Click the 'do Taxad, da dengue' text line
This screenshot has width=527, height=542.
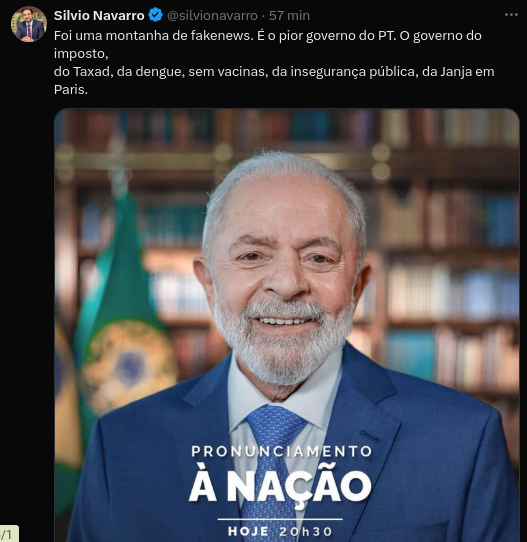coord(274,72)
